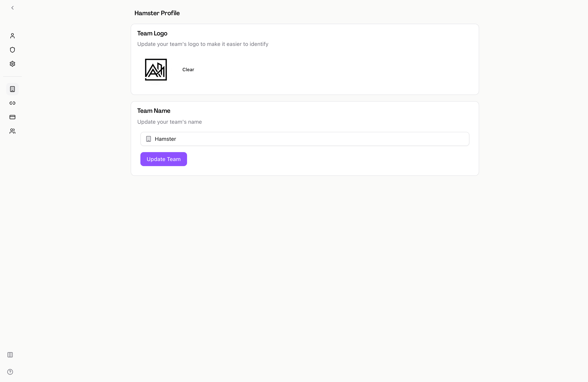Open help via question mark icon
Viewport: 588px width, 382px height.
(x=10, y=372)
